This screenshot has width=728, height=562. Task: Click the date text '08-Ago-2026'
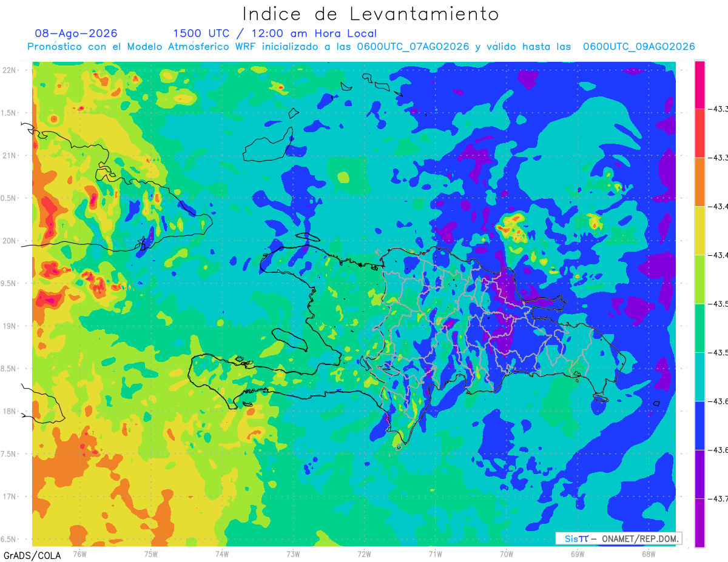(76, 33)
